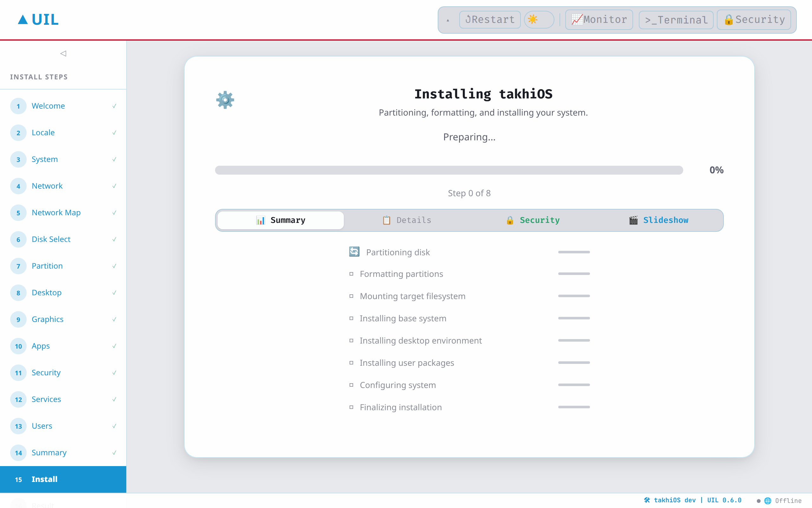Viewport: 812px width, 508px height.
Task: Open step 11 Security in sidebar
Action: 63,373
